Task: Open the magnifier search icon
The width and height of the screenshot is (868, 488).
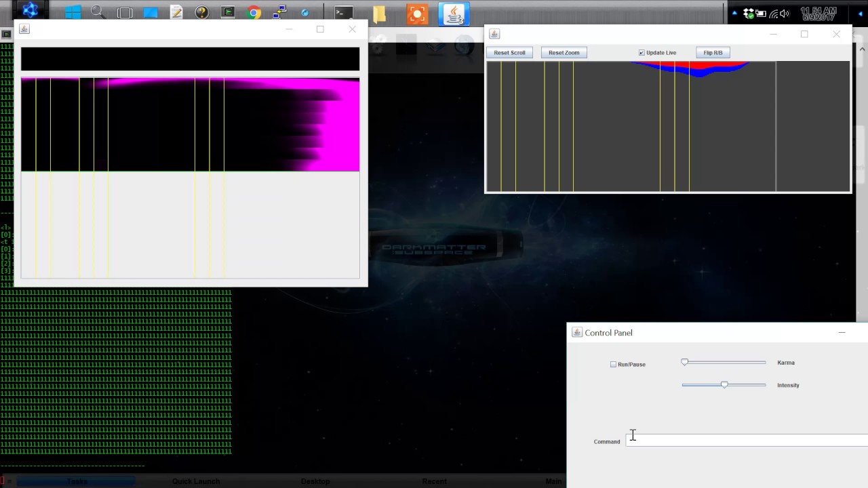Action: [x=98, y=12]
